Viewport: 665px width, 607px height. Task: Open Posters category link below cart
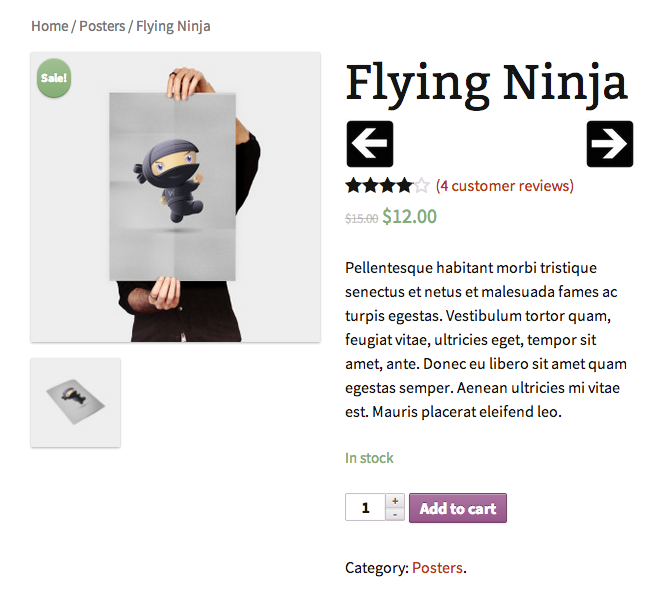coord(437,568)
